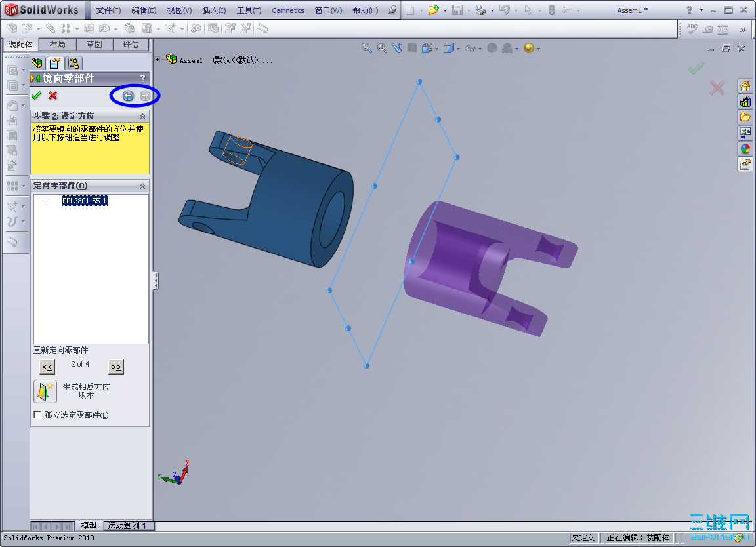Click the Apply Scene golden sphere icon

click(x=529, y=48)
